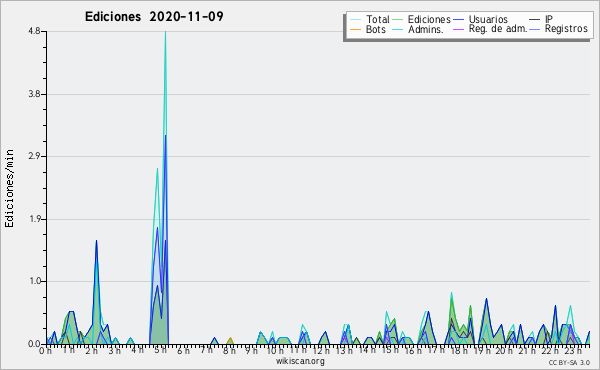Click the '20 h' hour label
Viewport: 600px width, 370px height.
pos(504,350)
